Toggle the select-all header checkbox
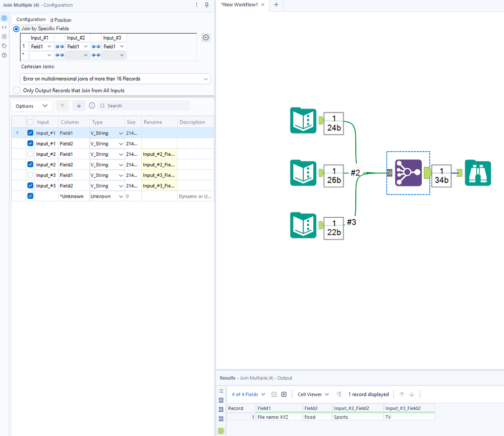Viewport: 504px width, 436px height. [x=30, y=122]
